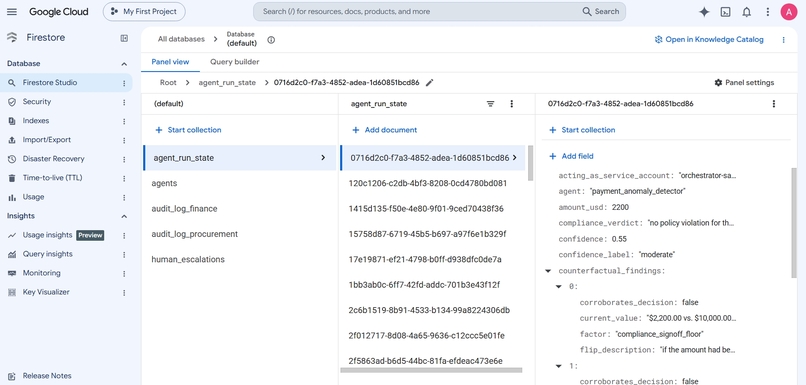Open document panel three-dot menu

774,104
